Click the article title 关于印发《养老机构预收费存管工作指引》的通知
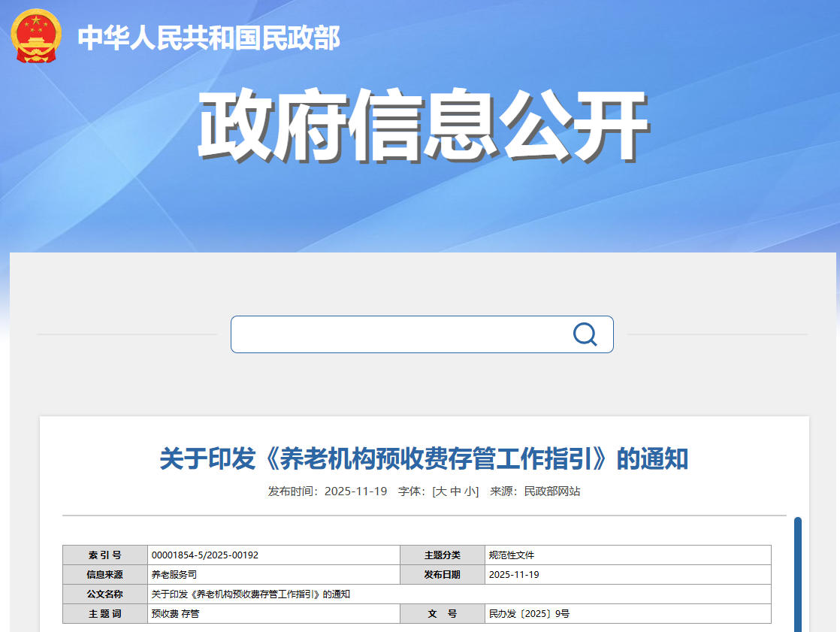Screen dimensions: 840x632 click(x=424, y=458)
